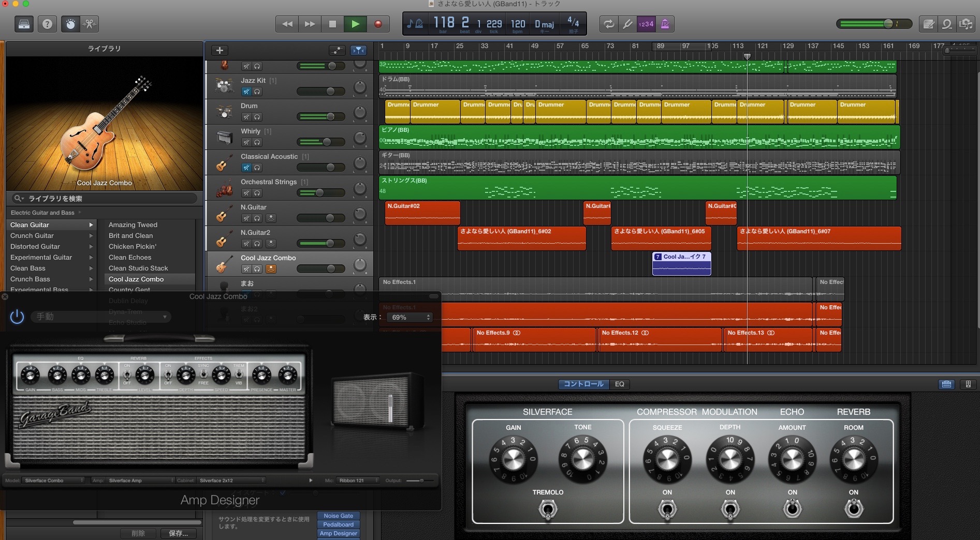The height and width of the screenshot is (540, 980).
Task: Click the Pedalboard plug-in button
Action: tap(338, 524)
